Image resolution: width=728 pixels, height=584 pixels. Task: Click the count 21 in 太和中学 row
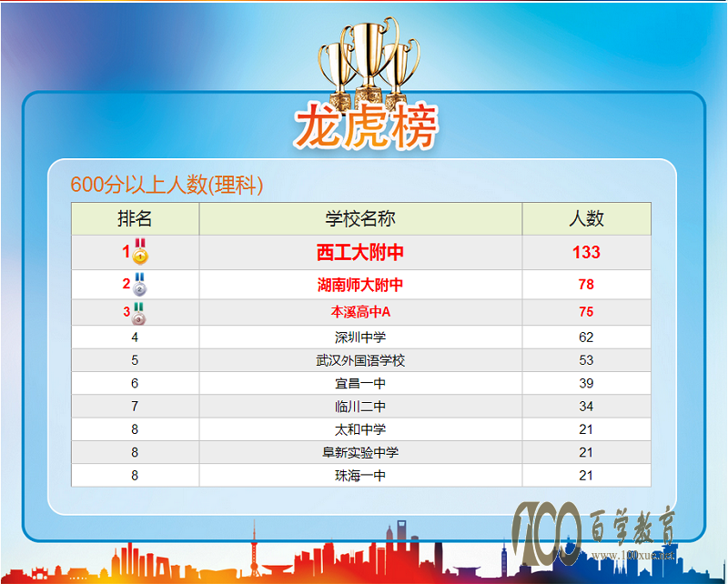point(586,429)
